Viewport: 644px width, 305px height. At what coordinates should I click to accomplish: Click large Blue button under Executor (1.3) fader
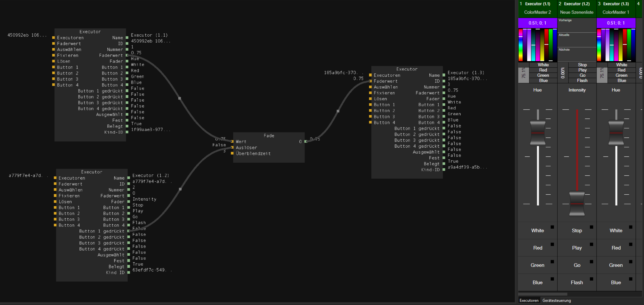[616, 282]
